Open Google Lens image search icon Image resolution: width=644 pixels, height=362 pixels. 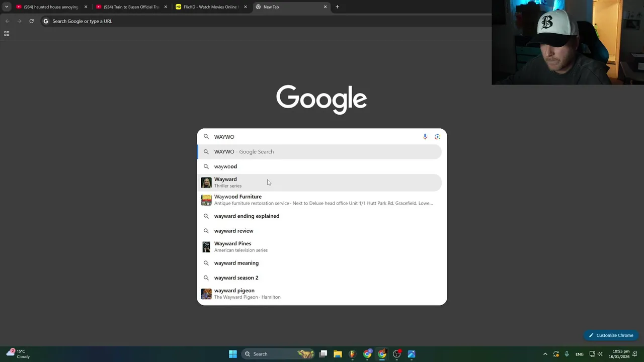pos(437,137)
